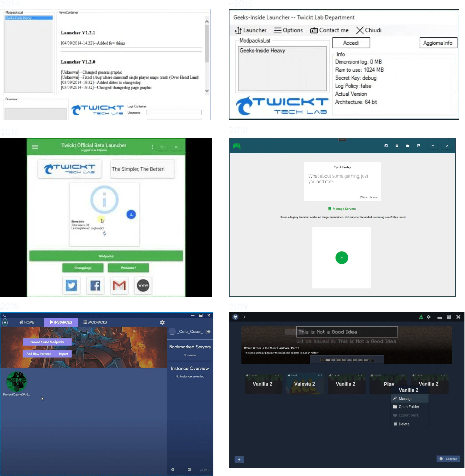Click Browse Curse Modpacks button
Viewport: 465px width, 476px height.
[47, 342]
